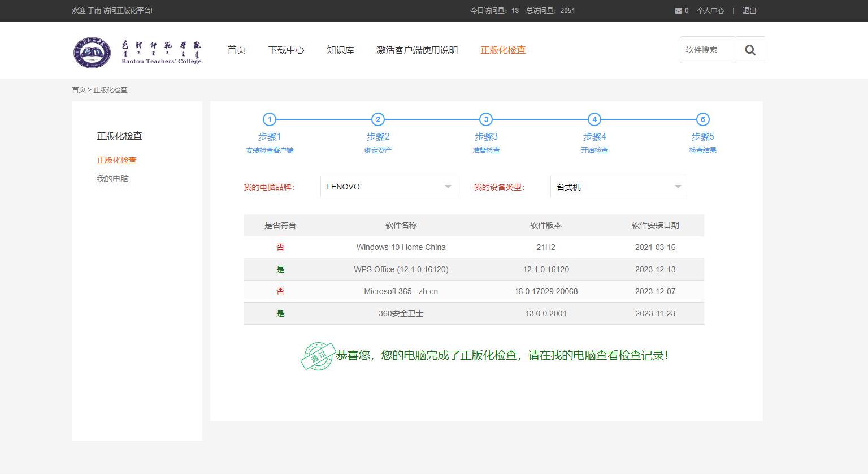Open 下载中心 in the navigation menu
The image size is (868, 474).
pyautogui.click(x=286, y=50)
